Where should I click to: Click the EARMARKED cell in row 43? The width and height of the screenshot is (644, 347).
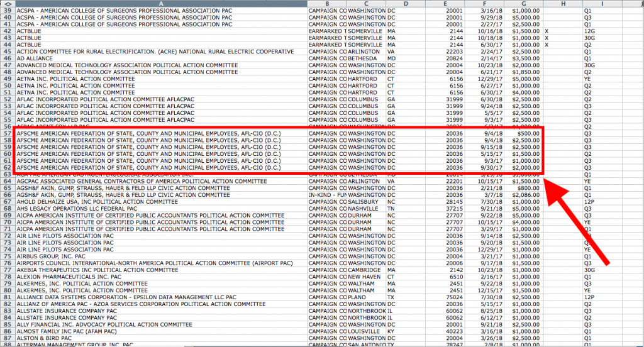click(327, 38)
